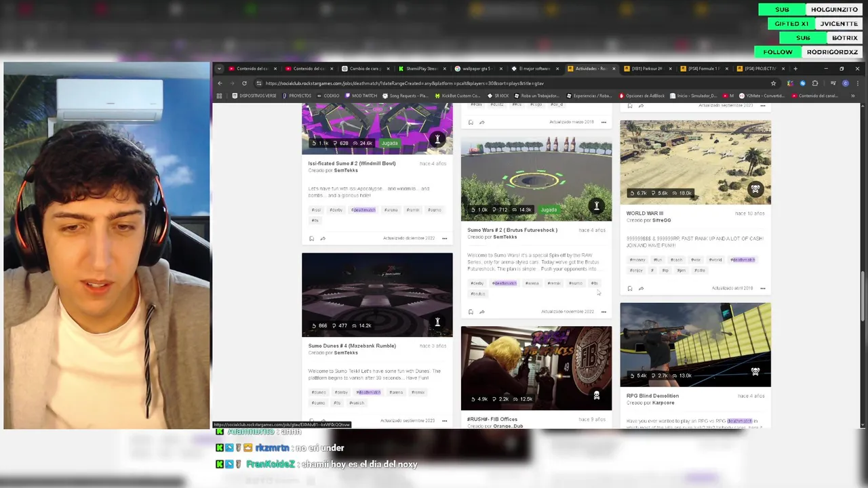Select #vanish tag on Sumo Dunes card
868x488 pixels.
pos(357,403)
